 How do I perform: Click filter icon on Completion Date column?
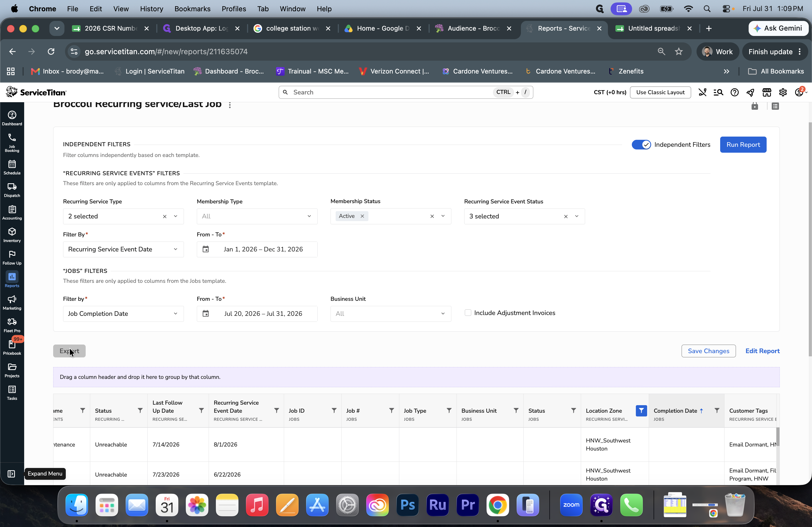click(x=717, y=411)
